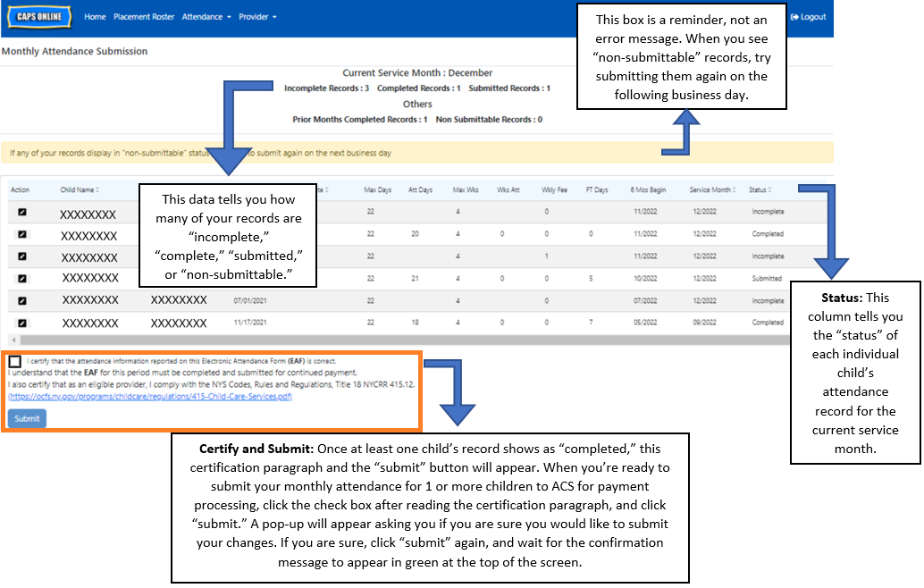
Task: Open the Provider dropdown menu
Action: 257,17
